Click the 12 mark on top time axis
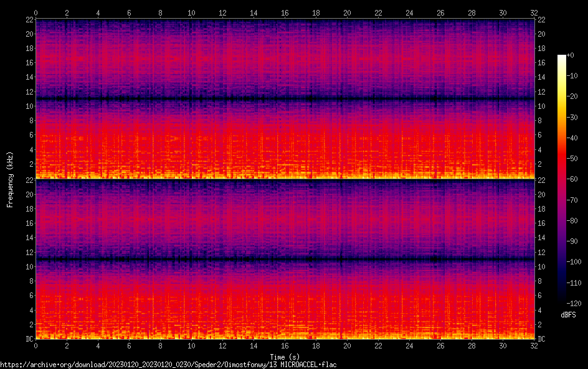Screen dimensions: 588x369 click(x=222, y=12)
